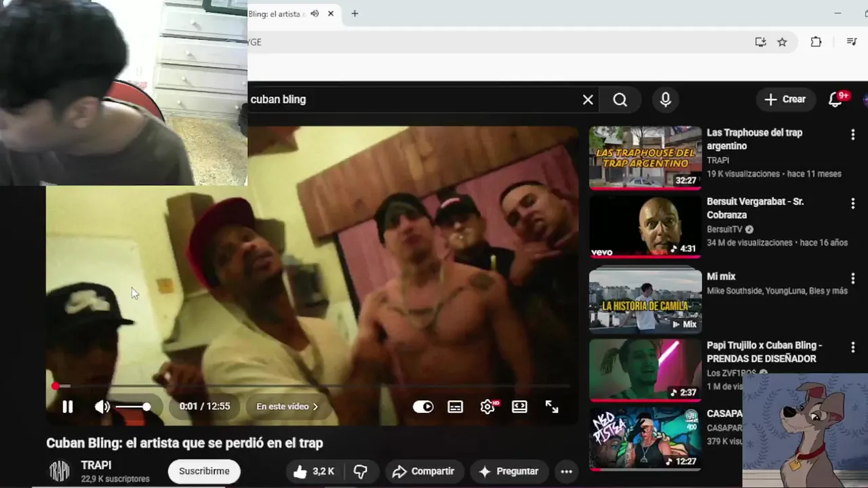Open a new browser tab
Viewport: 868px width, 488px height.
click(x=355, y=14)
